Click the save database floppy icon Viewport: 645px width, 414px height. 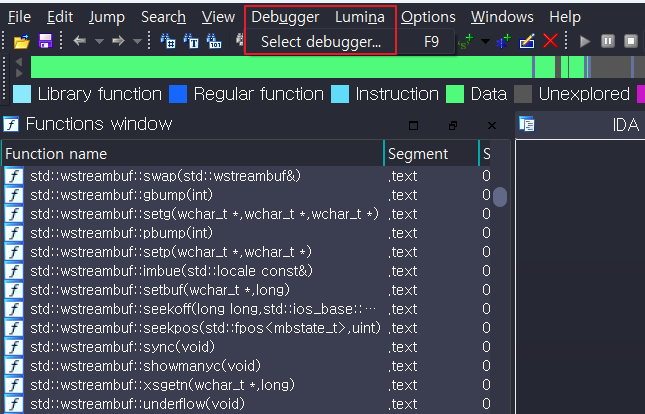click(44, 41)
